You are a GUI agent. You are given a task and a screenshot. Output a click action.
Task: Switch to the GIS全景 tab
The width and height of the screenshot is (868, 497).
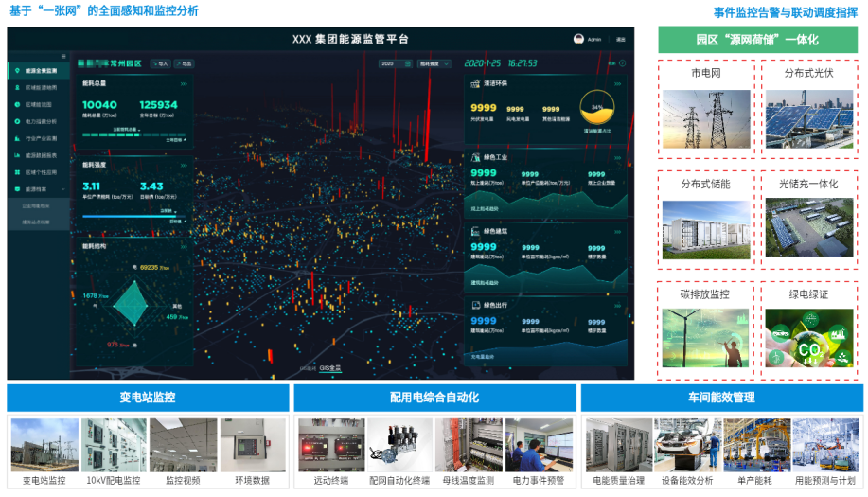(x=330, y=368)
